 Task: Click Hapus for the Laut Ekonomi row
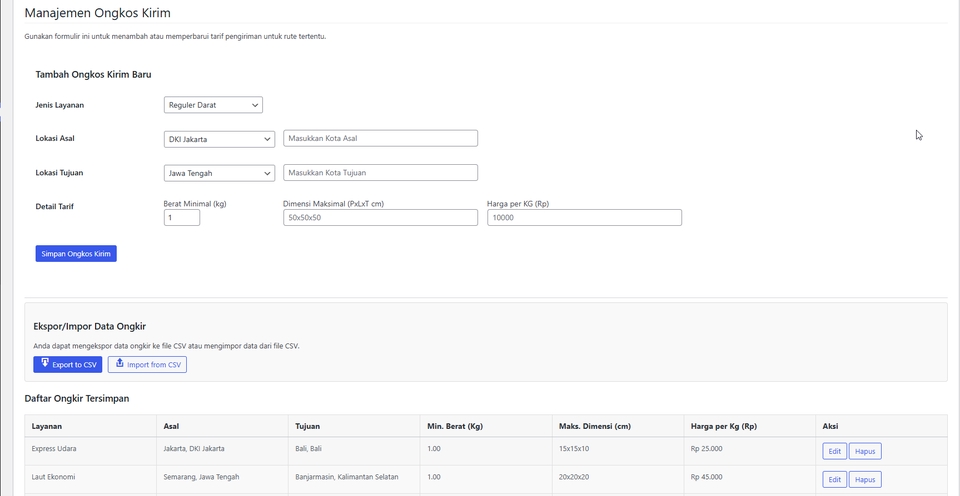coord(865,479)
